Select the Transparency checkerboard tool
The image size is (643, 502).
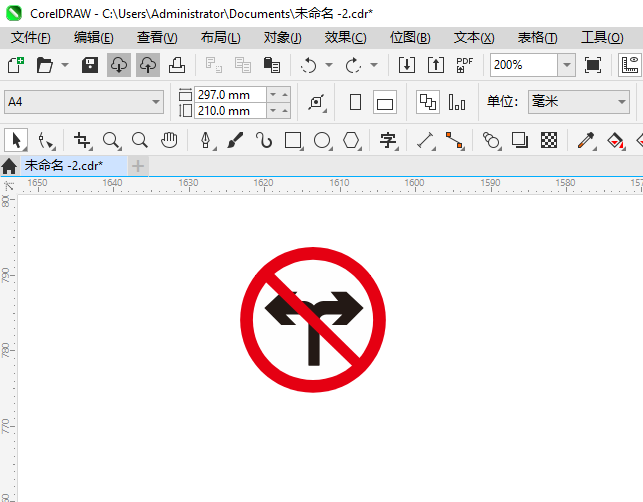(549, 140)
